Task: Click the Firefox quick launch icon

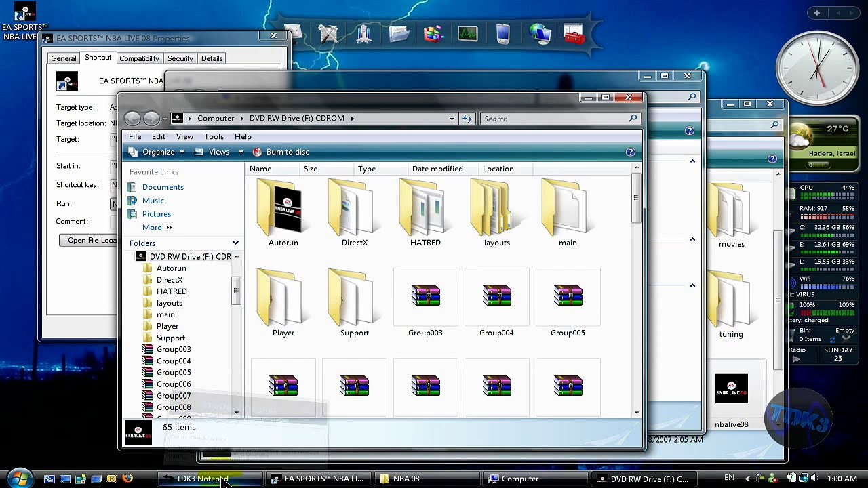Action: click(127, 479)
